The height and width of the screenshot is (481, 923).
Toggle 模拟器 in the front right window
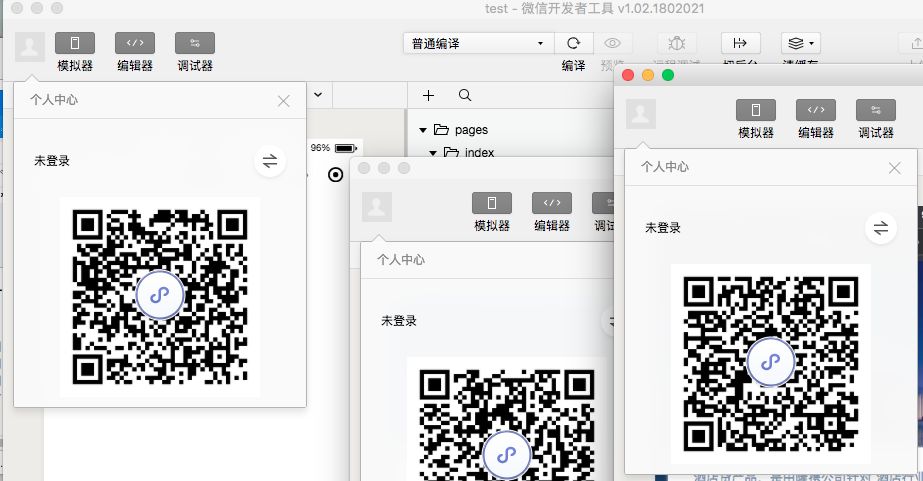(756, 110)
